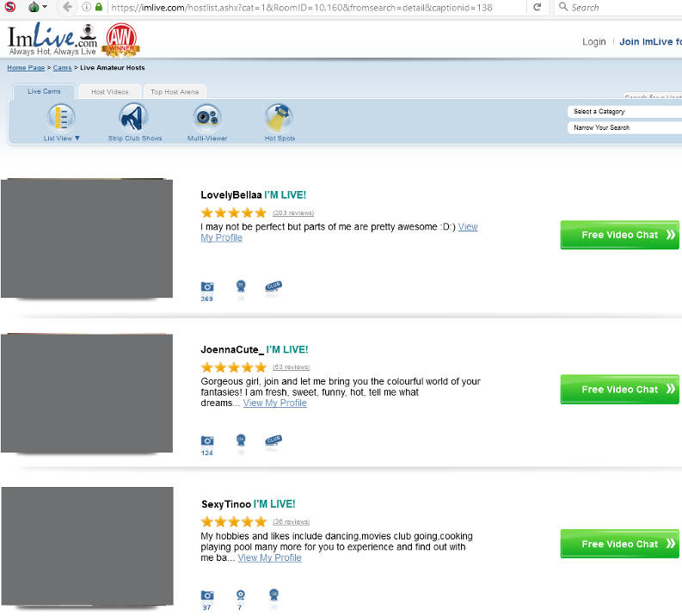682x616 pixels.
Task: Open the Multi-Viewer icon
Action: pyautogui.click(x=207, y=116)
